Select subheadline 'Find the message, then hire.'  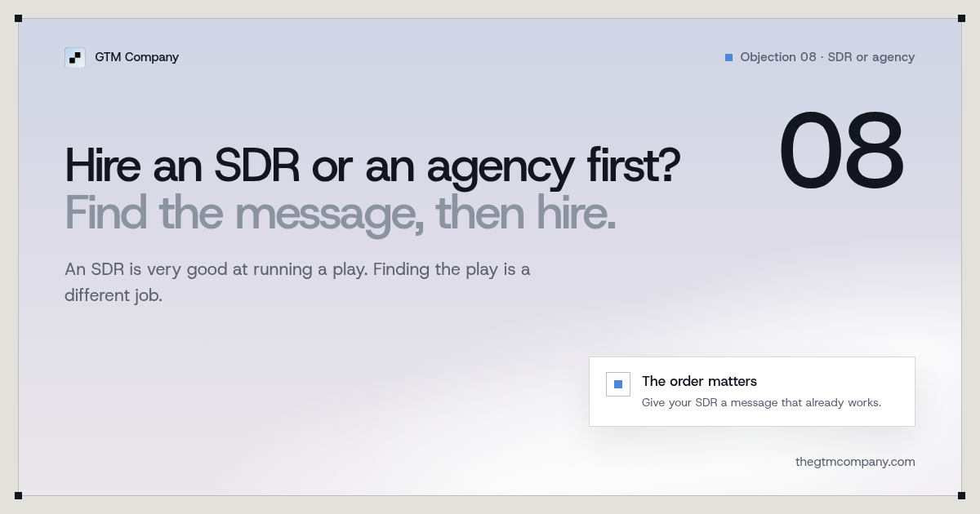[x=341, y=212]
